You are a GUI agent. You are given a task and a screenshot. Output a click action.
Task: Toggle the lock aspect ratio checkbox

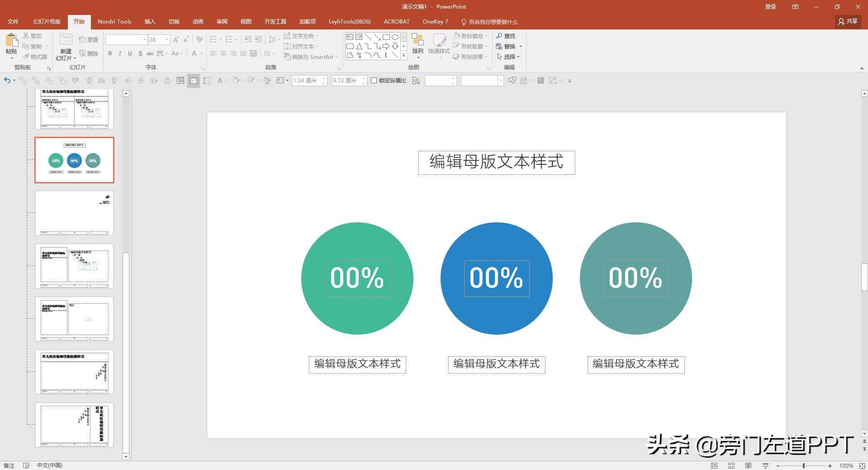click(x=374, y=81)
